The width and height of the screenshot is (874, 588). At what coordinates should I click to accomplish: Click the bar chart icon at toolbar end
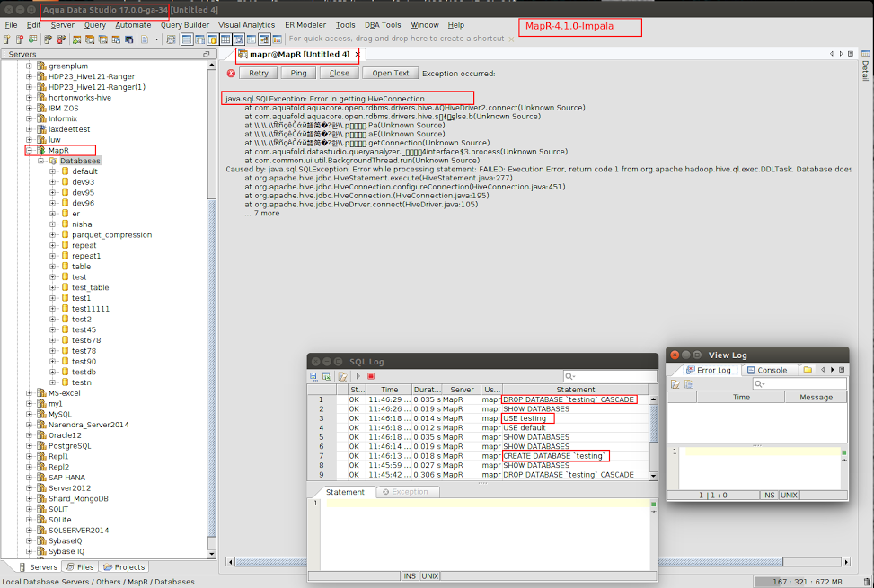[x=277, y=39]
